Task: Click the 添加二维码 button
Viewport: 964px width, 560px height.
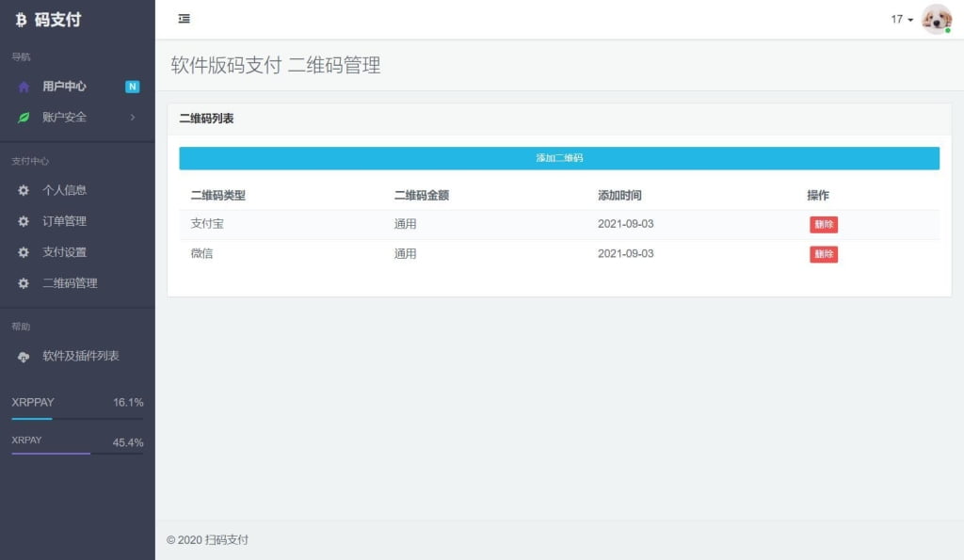Action: click(559, 158)
